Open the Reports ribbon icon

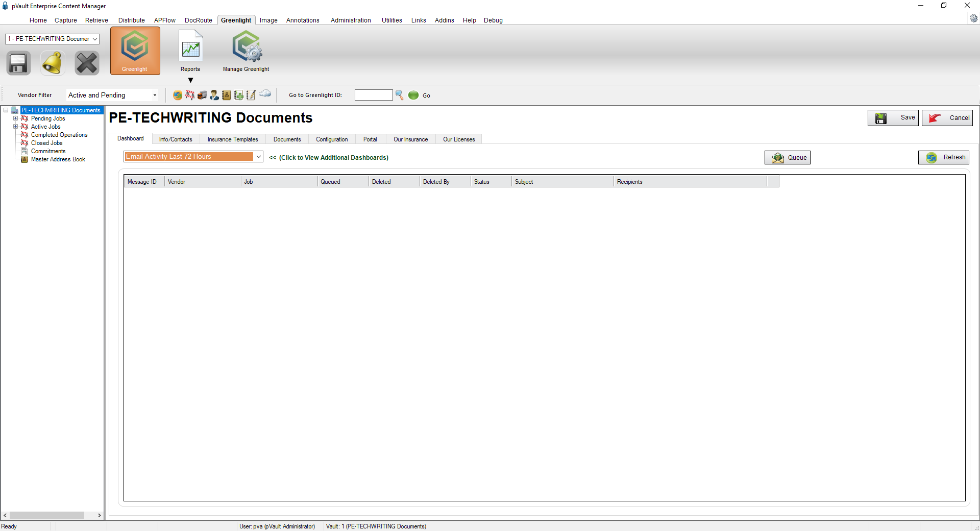190,51
